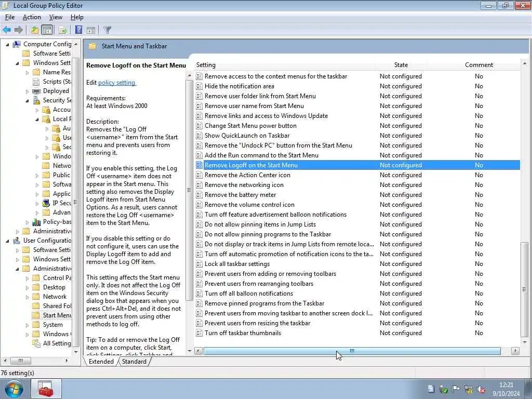The width and height of the screenshot is (532, 399).
Task: Select Turn off all balloon notifications setting
Action: tap(357, 294)
